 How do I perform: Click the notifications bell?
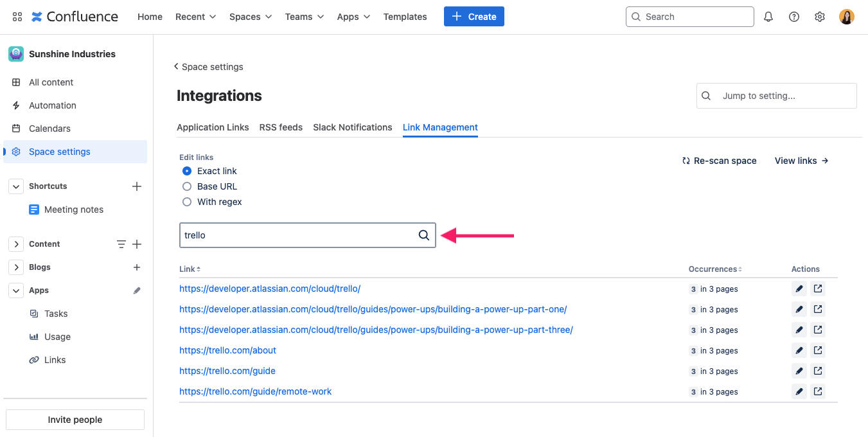pos(768,16)
